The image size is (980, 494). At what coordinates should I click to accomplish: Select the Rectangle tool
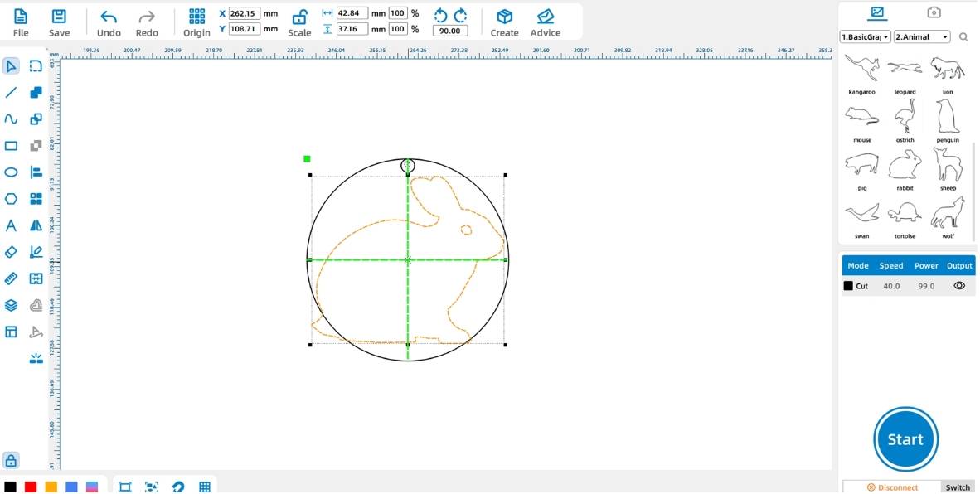coord(12,146)
